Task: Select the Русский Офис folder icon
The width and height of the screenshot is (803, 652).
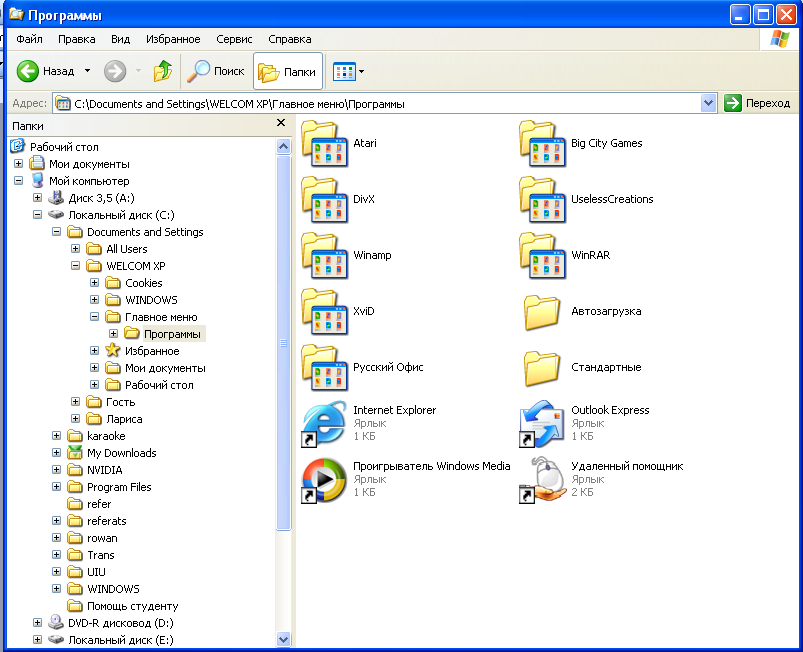Action: click(x=325, y=368)
